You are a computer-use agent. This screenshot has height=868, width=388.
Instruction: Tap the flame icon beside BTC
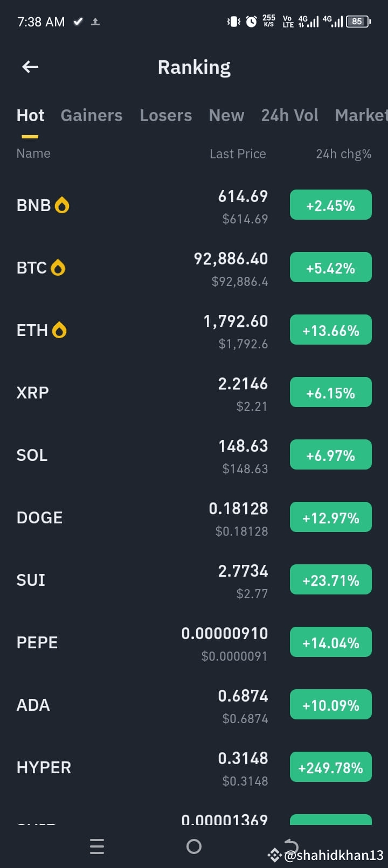(x=58, y=268)
